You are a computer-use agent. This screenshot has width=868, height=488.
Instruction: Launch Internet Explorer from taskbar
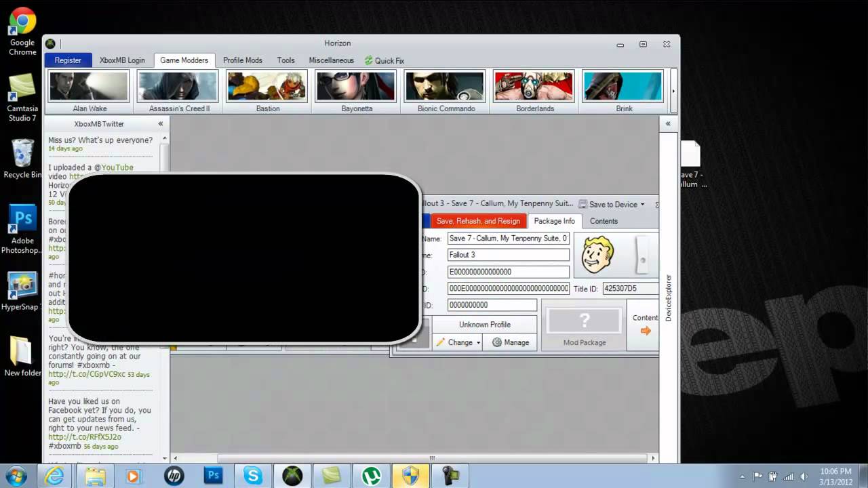[x=54, y=476]
